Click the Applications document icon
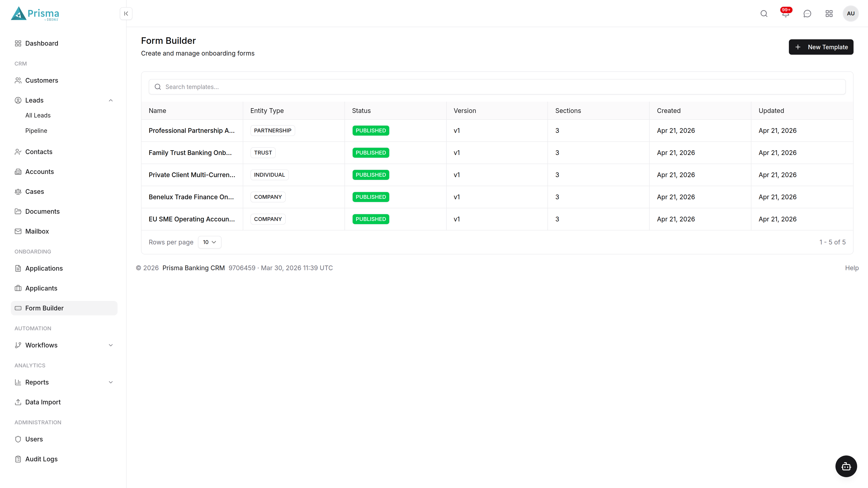The height and width of the screenshot is (488, 868). coord(18,268)
